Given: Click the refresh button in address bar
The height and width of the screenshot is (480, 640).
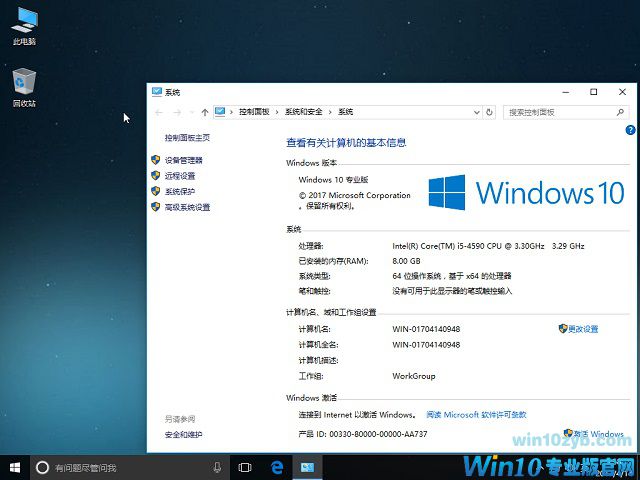Looking at the screenshot, I should 491,112.
